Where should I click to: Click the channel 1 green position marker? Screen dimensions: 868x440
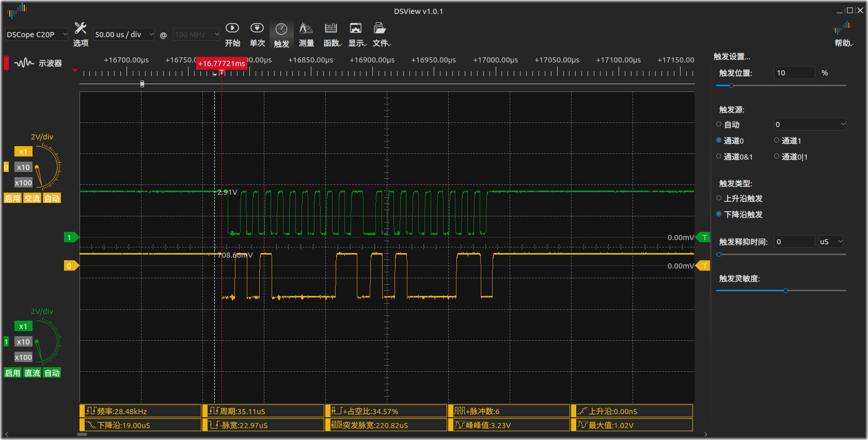[71, 238]
